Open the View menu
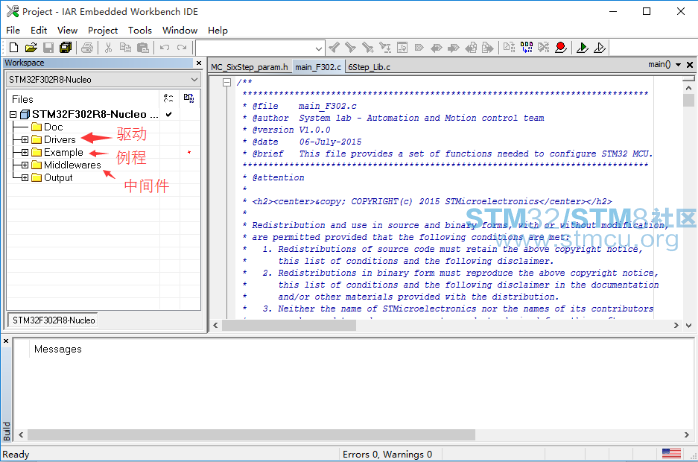 click(x=67, y=30)
